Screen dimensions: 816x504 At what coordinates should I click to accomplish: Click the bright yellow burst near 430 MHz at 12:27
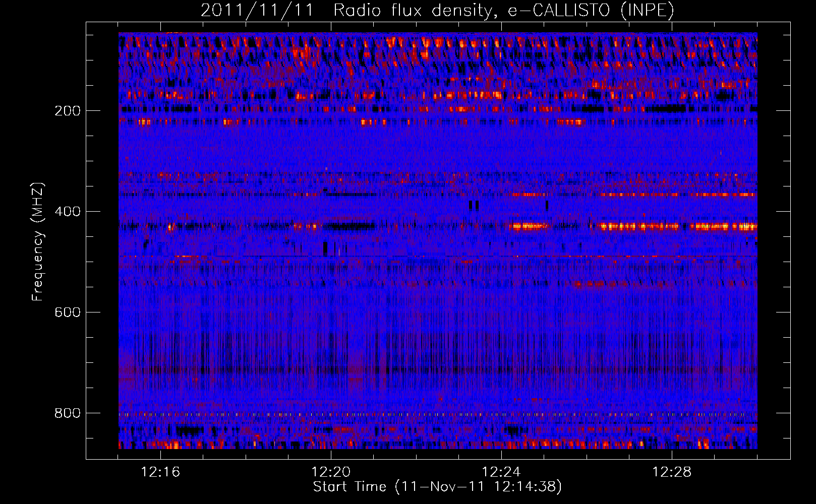(638, 226)
